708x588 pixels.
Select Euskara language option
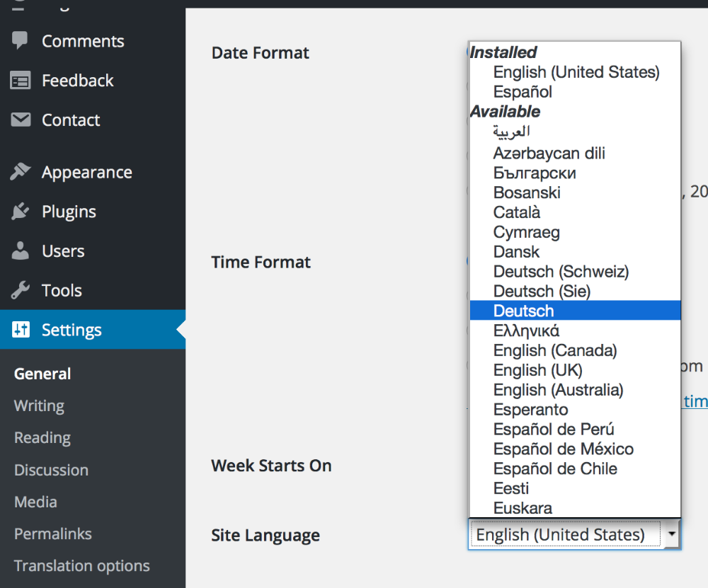point(575,507)
